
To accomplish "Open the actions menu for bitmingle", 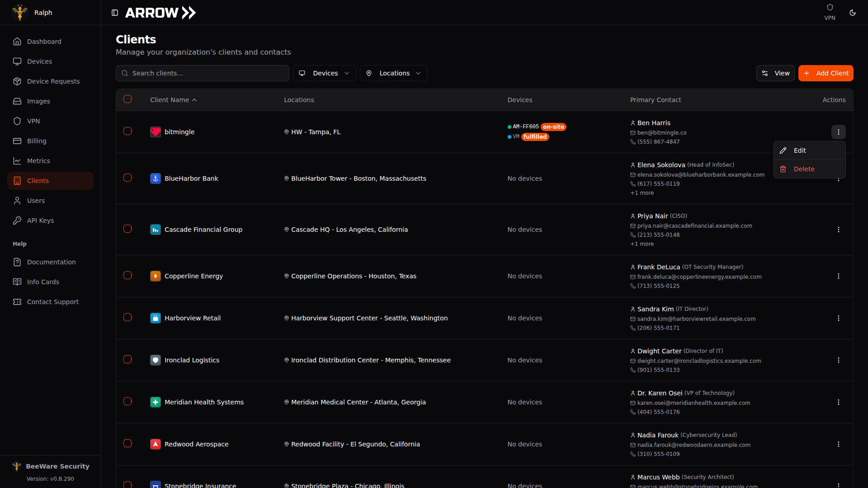I will (x=838, y=132).
